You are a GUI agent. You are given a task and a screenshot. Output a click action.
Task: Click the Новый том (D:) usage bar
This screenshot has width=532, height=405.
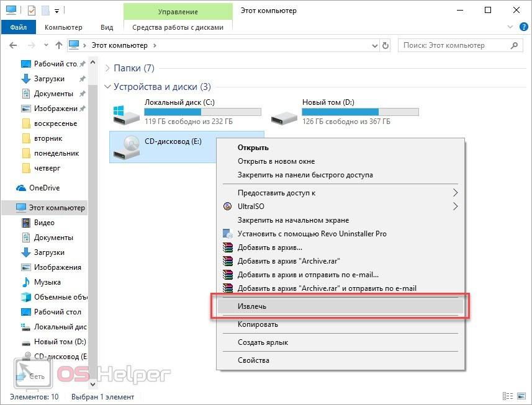[x=360, y=112]
